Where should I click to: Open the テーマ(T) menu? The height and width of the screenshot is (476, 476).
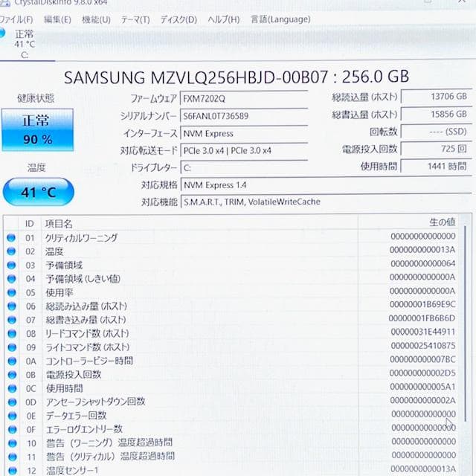coord(135,20)
